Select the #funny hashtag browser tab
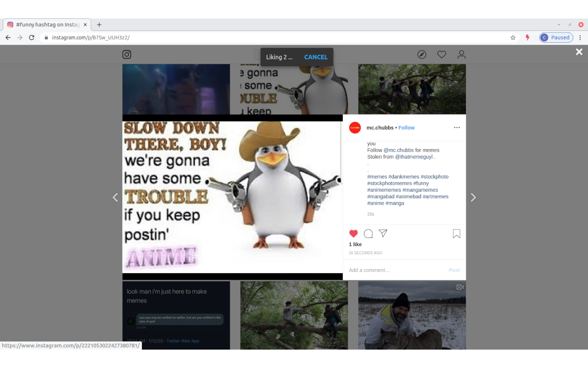 coord(48,24)
